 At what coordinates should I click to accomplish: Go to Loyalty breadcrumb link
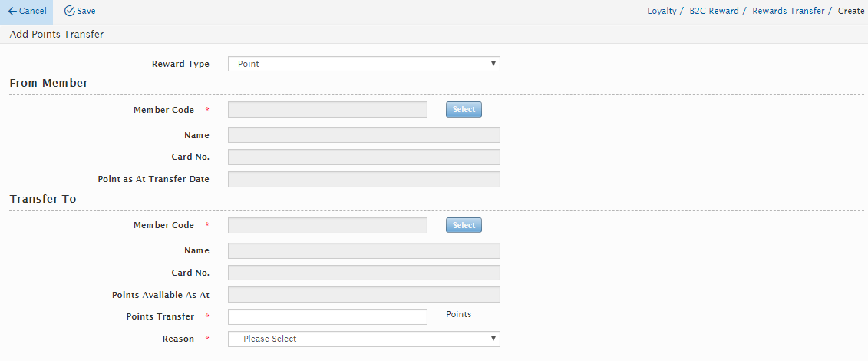pos(662,12)
